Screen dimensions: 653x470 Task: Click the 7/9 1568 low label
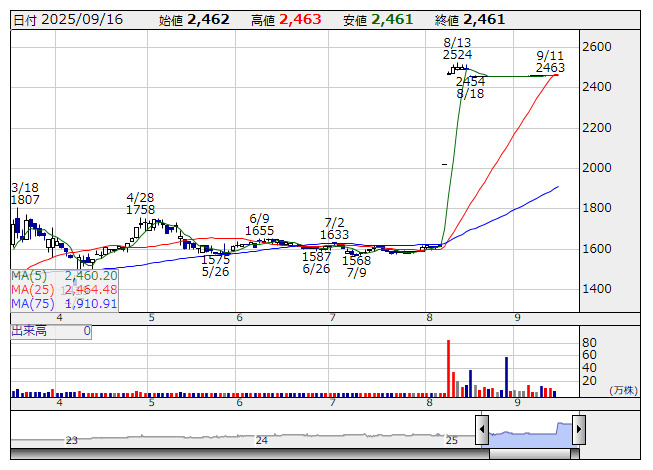356,266
